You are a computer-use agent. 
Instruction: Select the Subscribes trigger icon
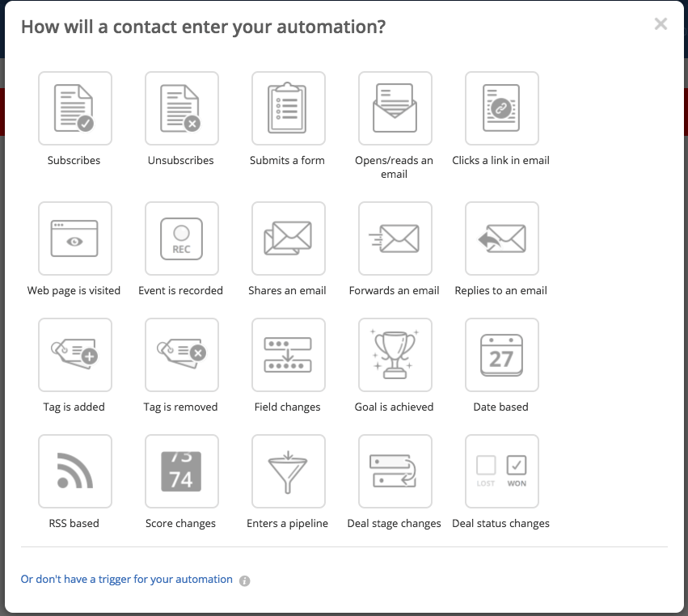point(75,108)
